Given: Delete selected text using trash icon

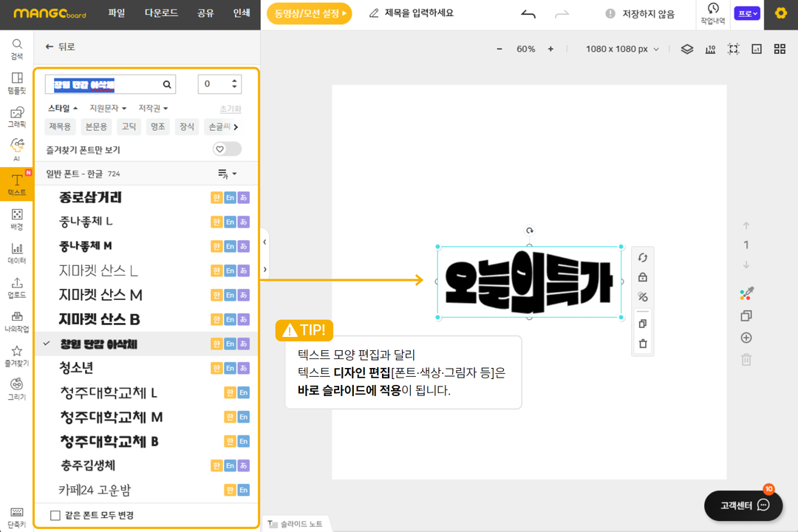Looking at the screenshot, I should click(x=642, y=343).
